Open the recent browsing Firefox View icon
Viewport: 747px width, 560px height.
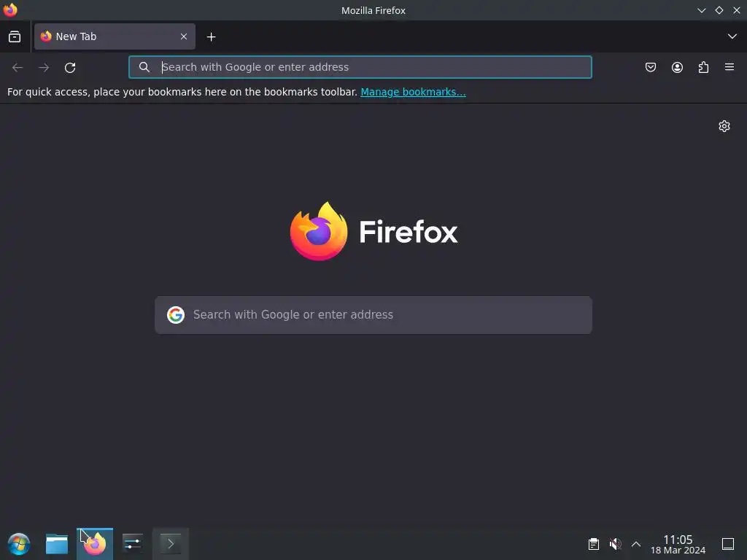(15, 36)
